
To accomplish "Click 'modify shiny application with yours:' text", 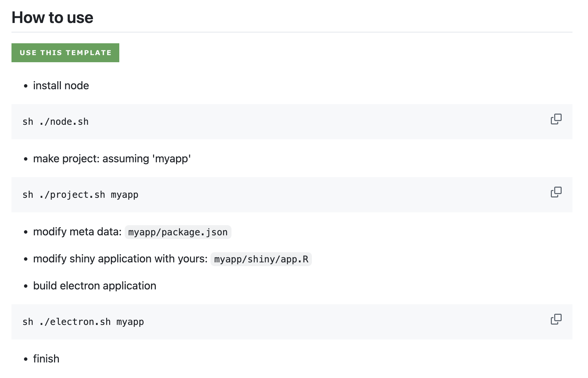I will point(120,259).
